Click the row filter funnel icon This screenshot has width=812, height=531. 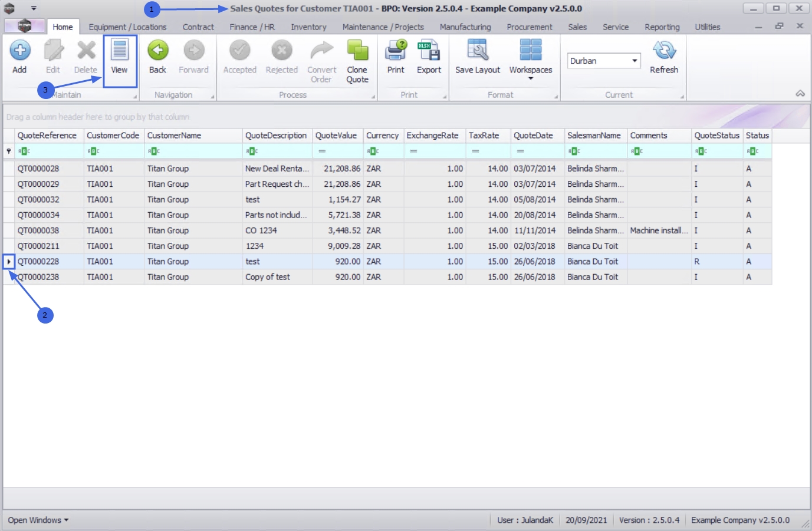(9, 151)
